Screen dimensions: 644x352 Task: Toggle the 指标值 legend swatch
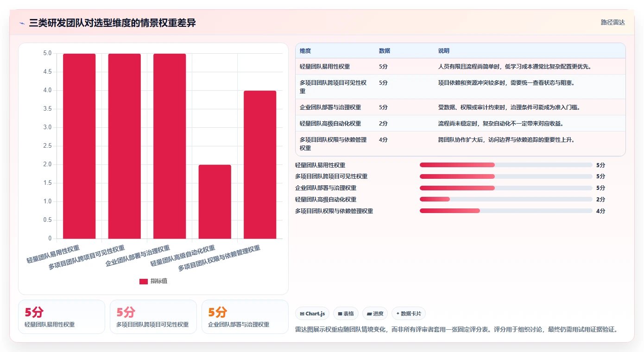click(144, 281)
